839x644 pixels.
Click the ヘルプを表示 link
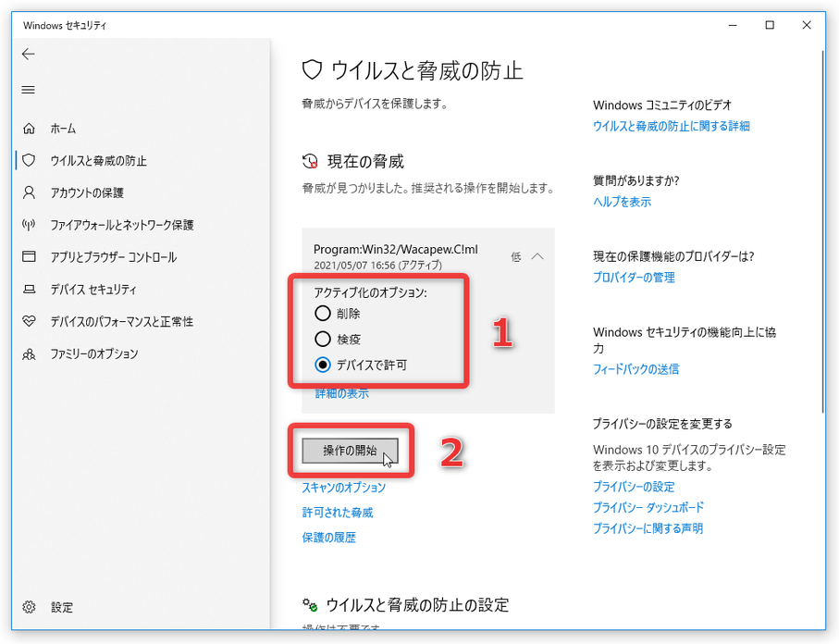click(623, 202)
